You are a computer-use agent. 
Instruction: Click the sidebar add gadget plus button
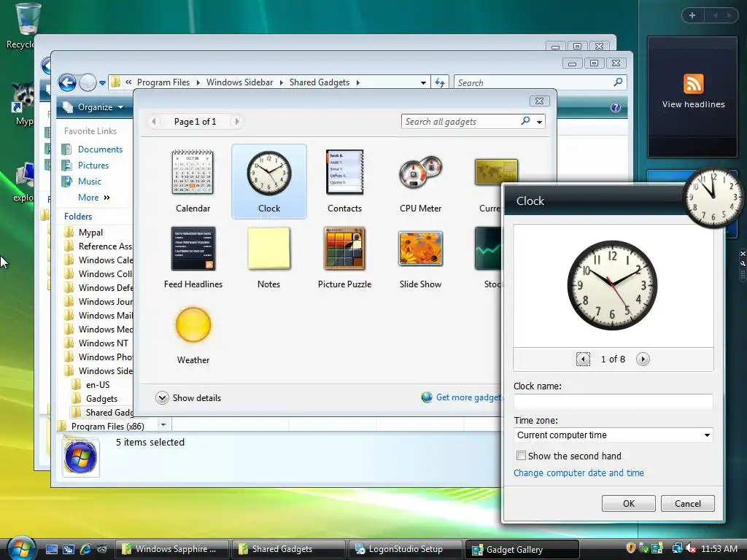coord(692,15)
